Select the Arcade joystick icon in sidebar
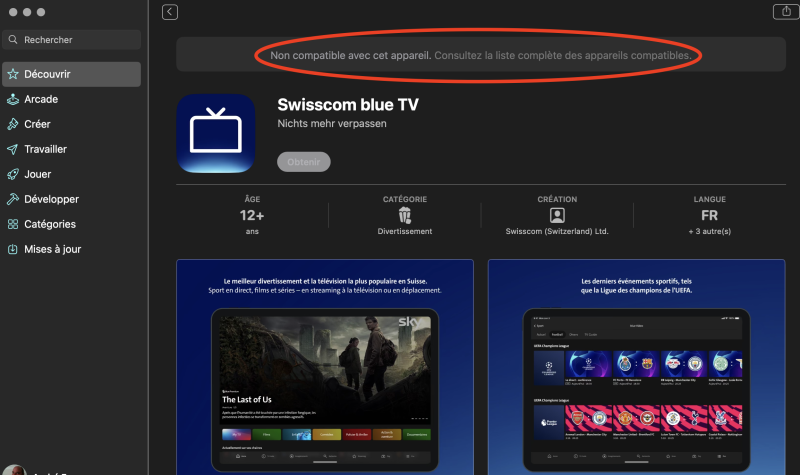Image resolution: width=800 pixels, height=475 pixels. [x=13, y=99]
